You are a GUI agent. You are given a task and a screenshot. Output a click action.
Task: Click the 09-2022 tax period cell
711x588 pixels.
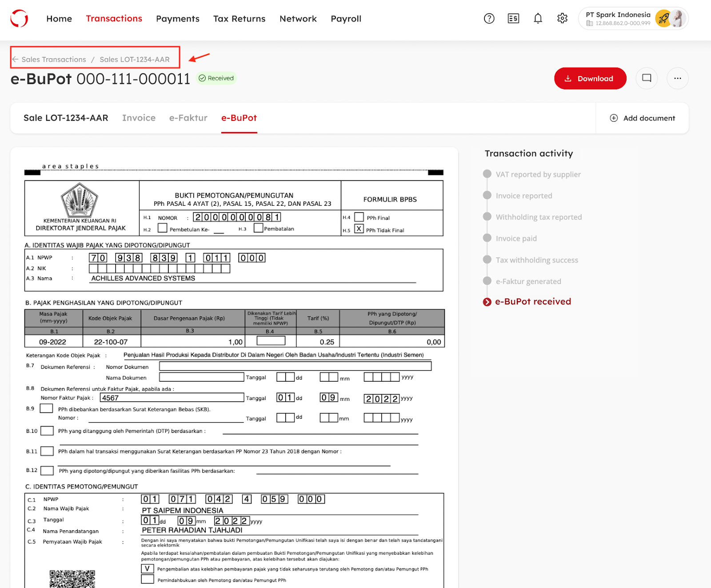coord(52,342)
